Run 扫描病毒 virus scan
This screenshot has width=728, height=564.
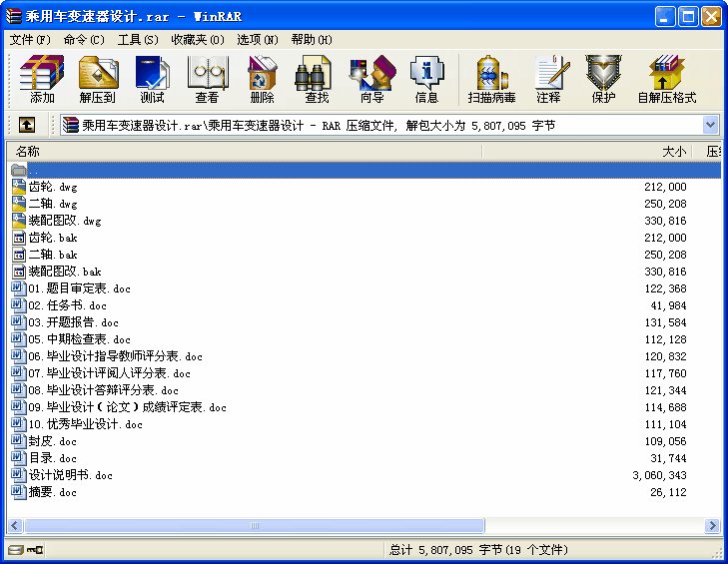pyautogui.click(x=491, y=80)
